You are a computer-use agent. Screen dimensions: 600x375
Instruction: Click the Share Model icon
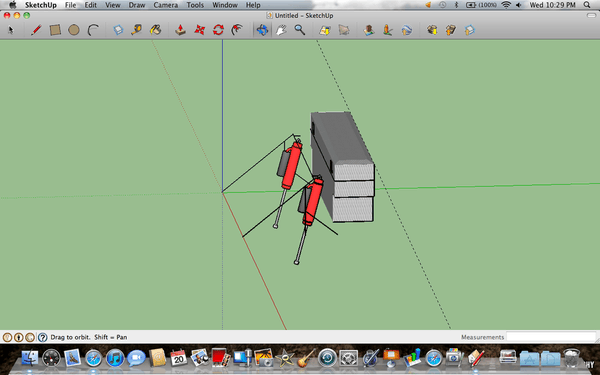point(450,30)
